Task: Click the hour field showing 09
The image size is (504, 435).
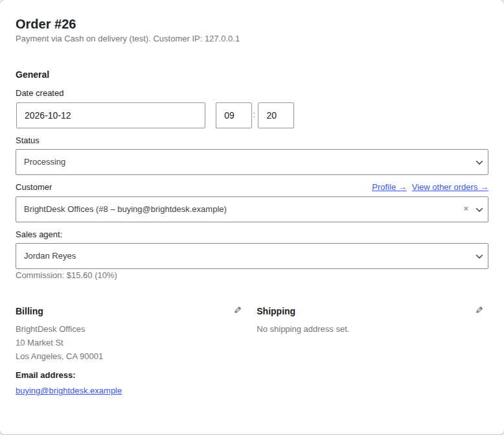Action: pyautogui.click(x=234, y=115)
